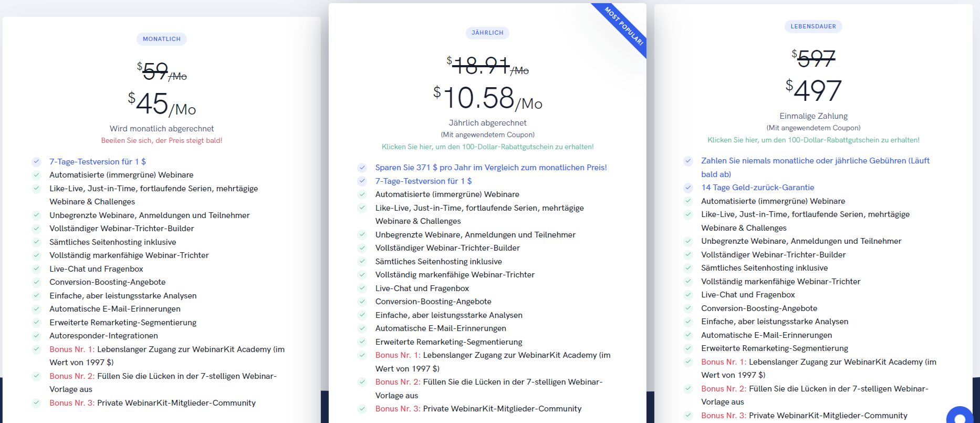Image resolution: width=980 pixels, height=423 pixels.
Task: Click blue checkmark beside yearly 7-Tage-Testversion
Action: pos(362,181)
